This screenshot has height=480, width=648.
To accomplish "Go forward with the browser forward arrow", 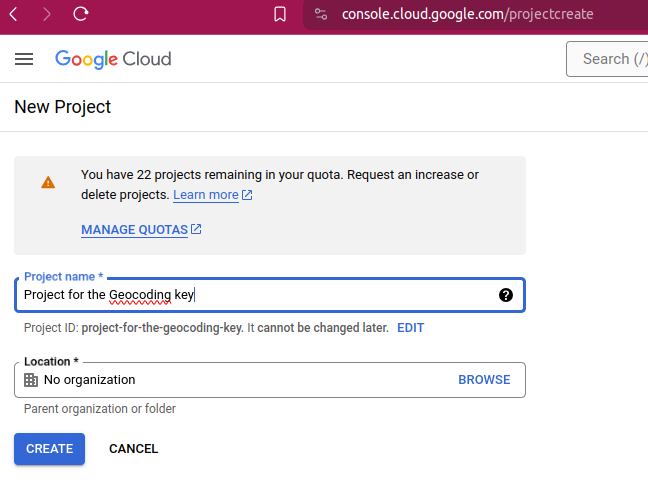I will pos(47,14).
